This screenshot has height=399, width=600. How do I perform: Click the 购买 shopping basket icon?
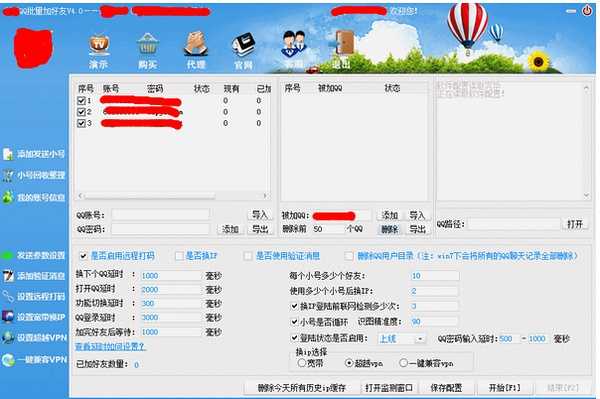pos(147,51)
